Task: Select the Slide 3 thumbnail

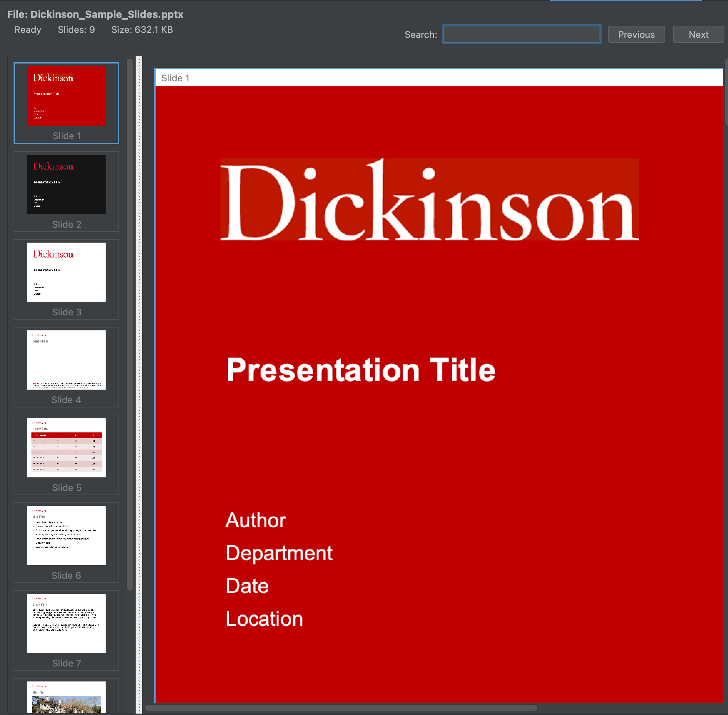Action: 66,272
